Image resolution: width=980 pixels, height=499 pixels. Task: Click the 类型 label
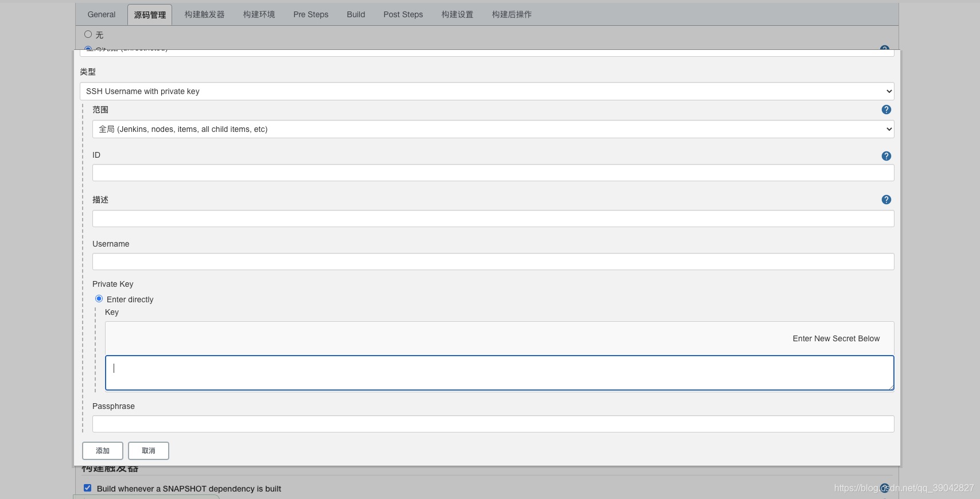coord(88,72)
